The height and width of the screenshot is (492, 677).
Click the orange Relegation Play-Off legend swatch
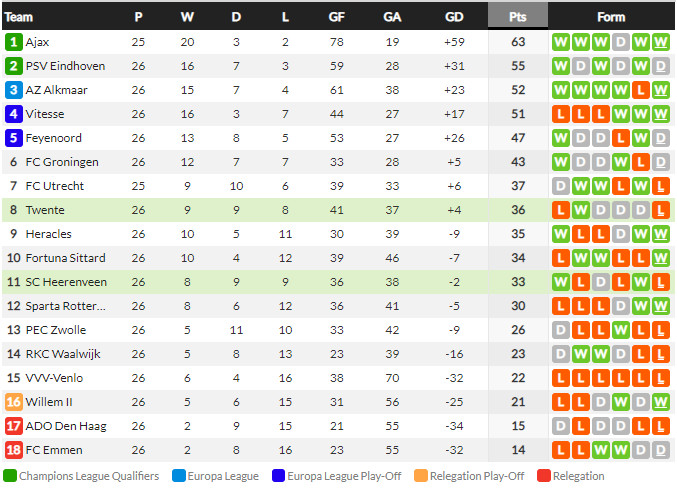coord(421,476)
